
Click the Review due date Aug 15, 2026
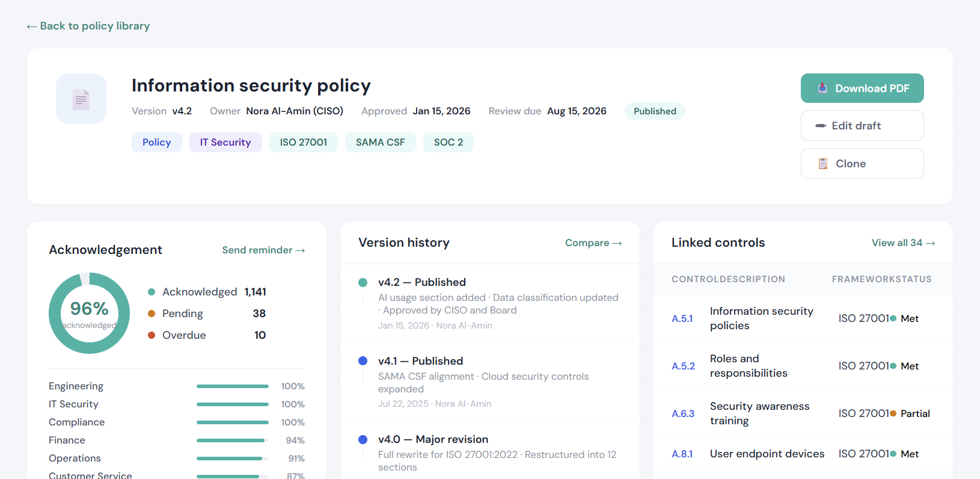tap(577, 111)
